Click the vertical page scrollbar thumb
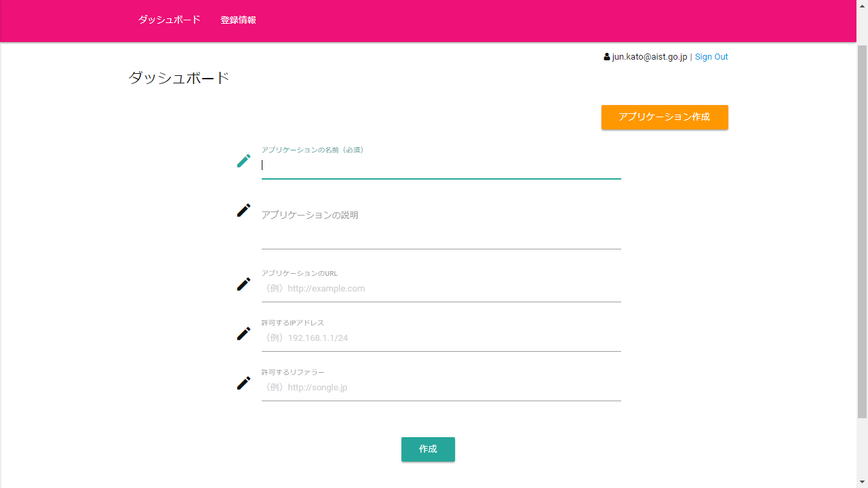 point(862,230)
